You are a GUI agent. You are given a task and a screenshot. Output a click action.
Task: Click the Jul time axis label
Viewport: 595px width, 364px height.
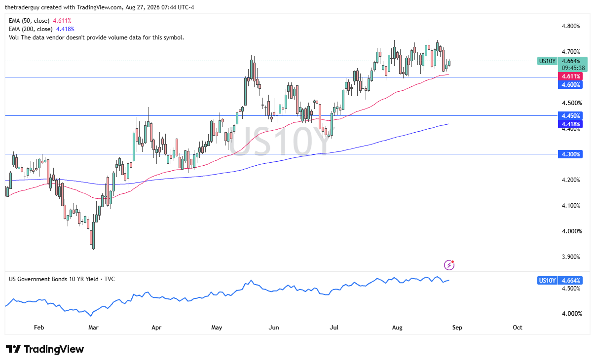pos(334,327)
